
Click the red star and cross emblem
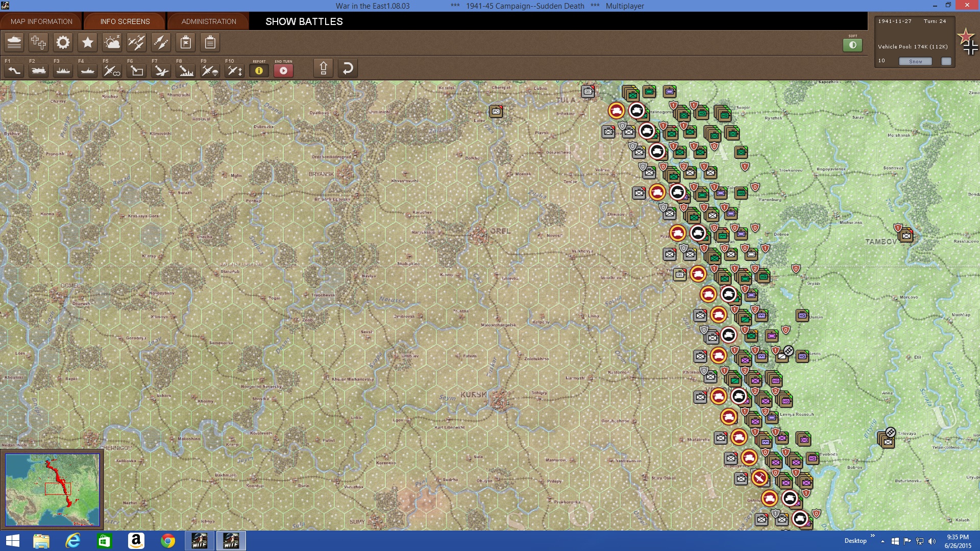coord(968,42)
